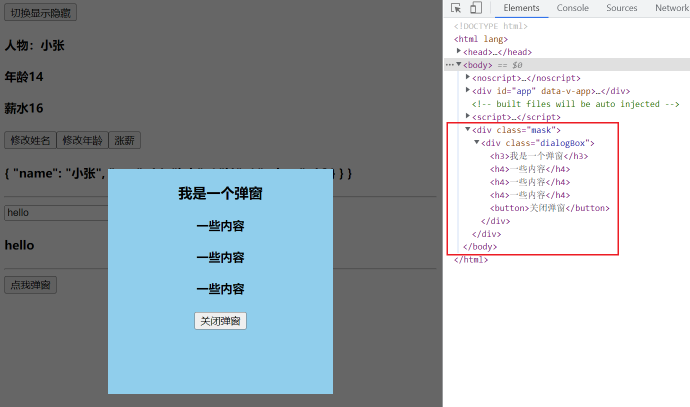This screenshot has width=690, height=407.
Task: Select the html lang DOM line
Action: [481, 39]
